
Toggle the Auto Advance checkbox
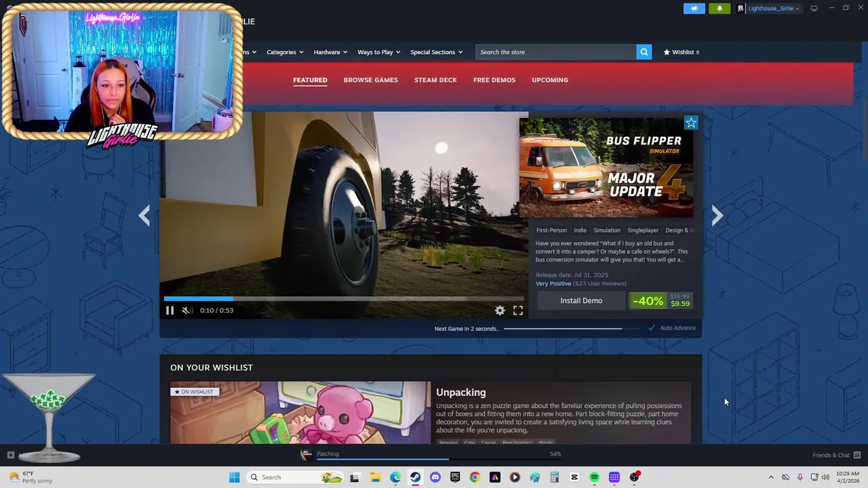pyautogui.click(x=652, y=328)
